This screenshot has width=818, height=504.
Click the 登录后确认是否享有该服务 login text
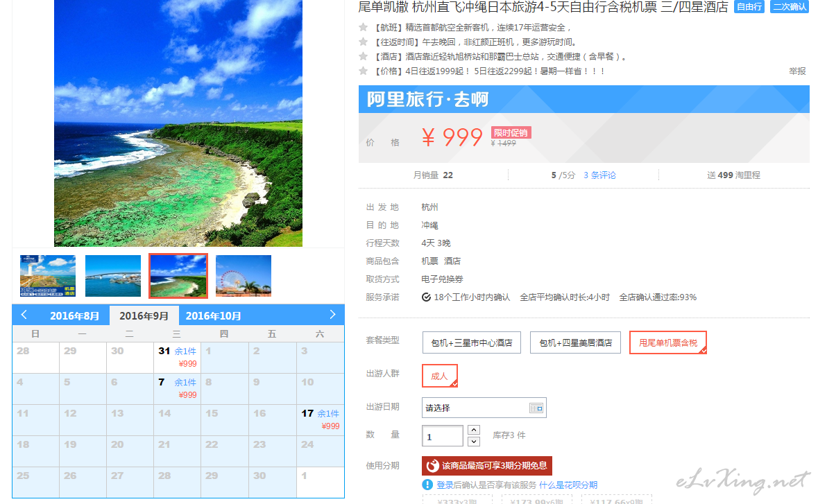[x=486, y=485]
